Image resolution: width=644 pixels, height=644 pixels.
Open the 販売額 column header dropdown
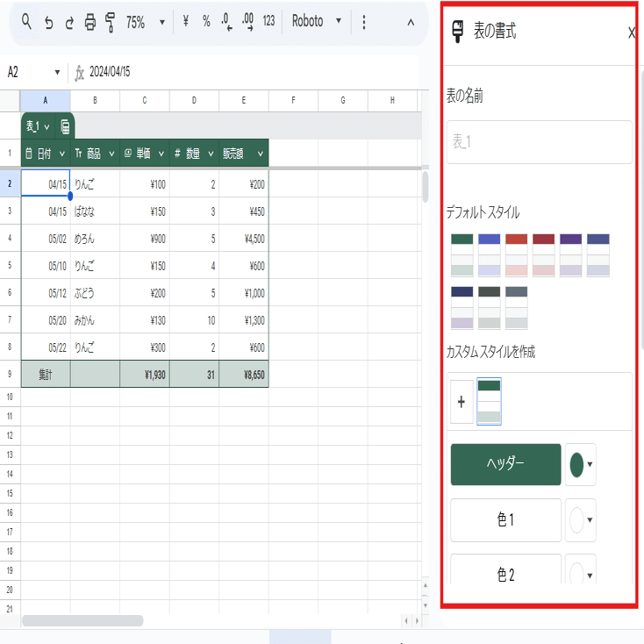pyautogui.click(x=261, y=154)
